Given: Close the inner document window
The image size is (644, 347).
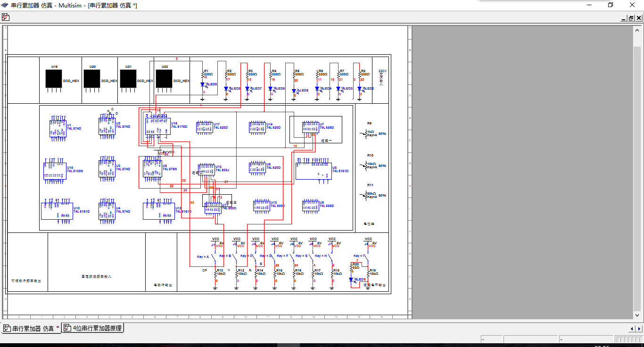Looking at the screenshot, I should point(639,18).
